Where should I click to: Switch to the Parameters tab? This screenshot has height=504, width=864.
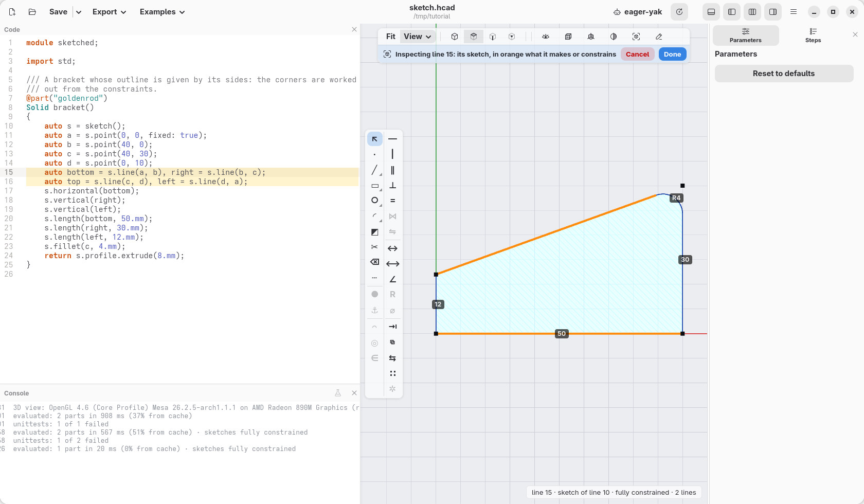pos(746,35)
